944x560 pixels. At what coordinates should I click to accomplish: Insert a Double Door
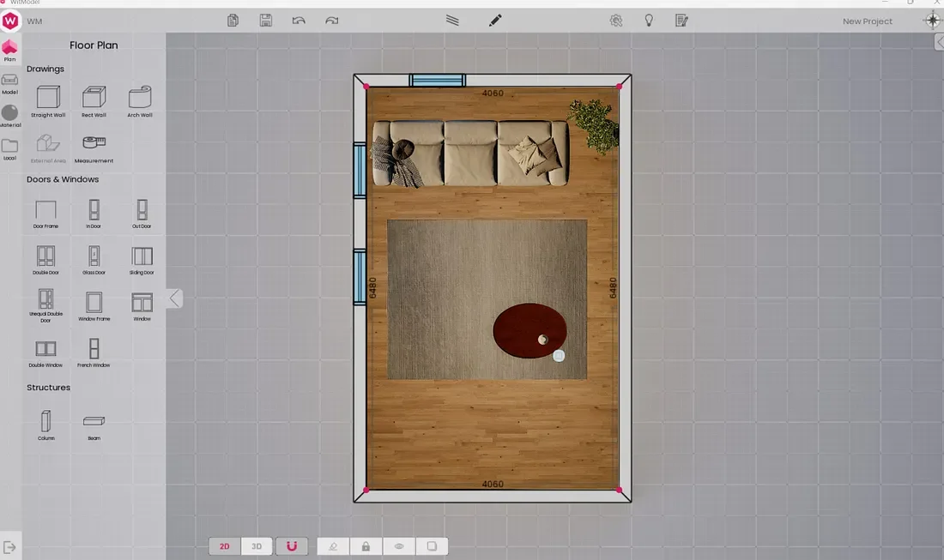pos(45,260)
